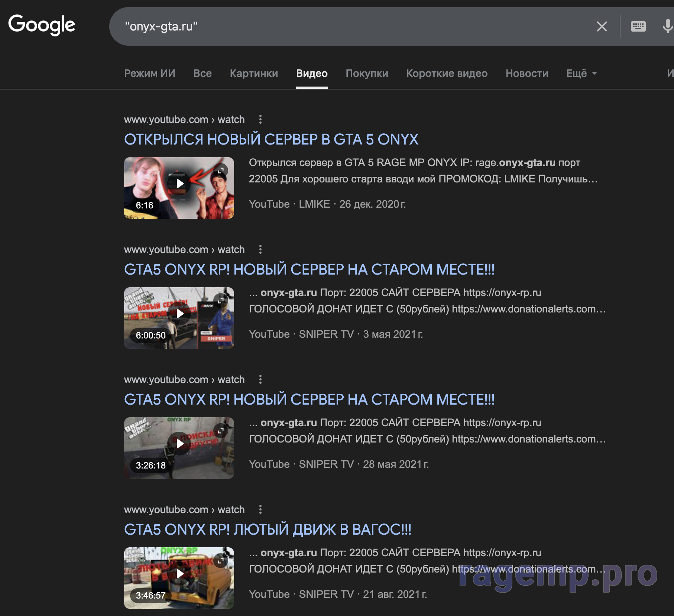Open three-dot menu for 3 мая result
674x616 pixels.
[x=260, y=250]
